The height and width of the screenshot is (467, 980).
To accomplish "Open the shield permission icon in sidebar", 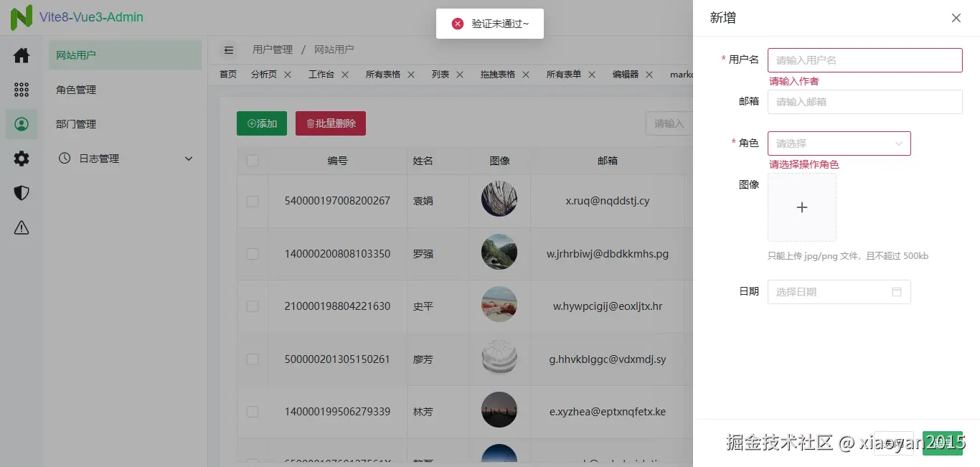I will pyautogui.click(x=22, y=193).
